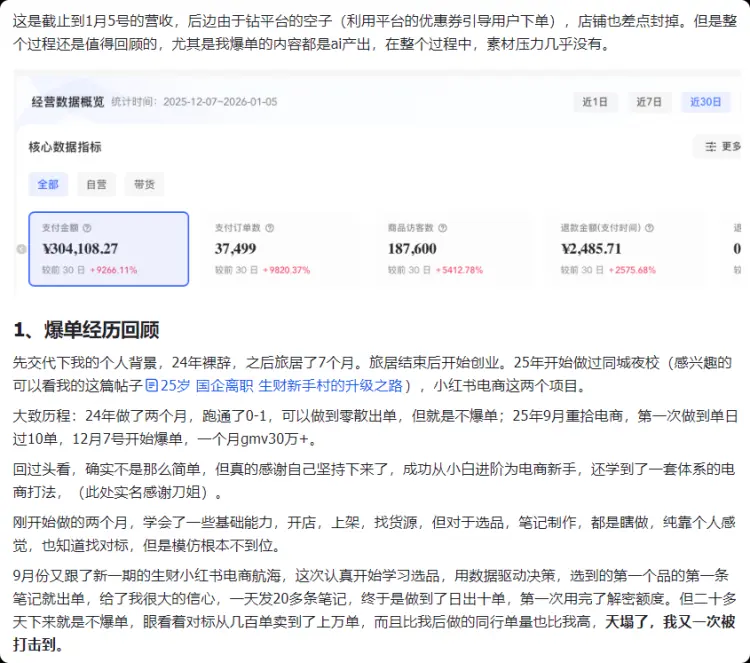
Task: Select the 自营 filter tab
Action: point(97,184)
